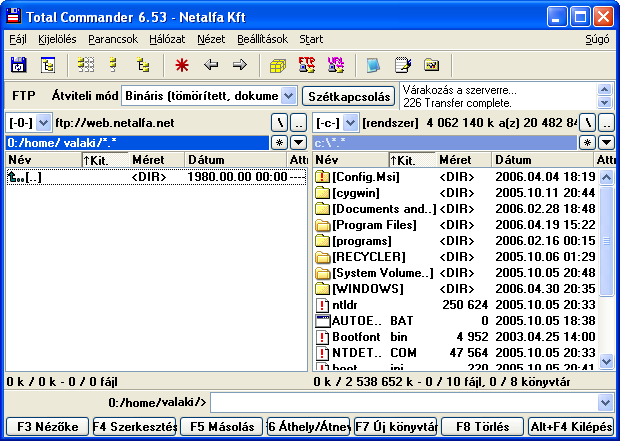Switch to full details view icon

point(113,65)
